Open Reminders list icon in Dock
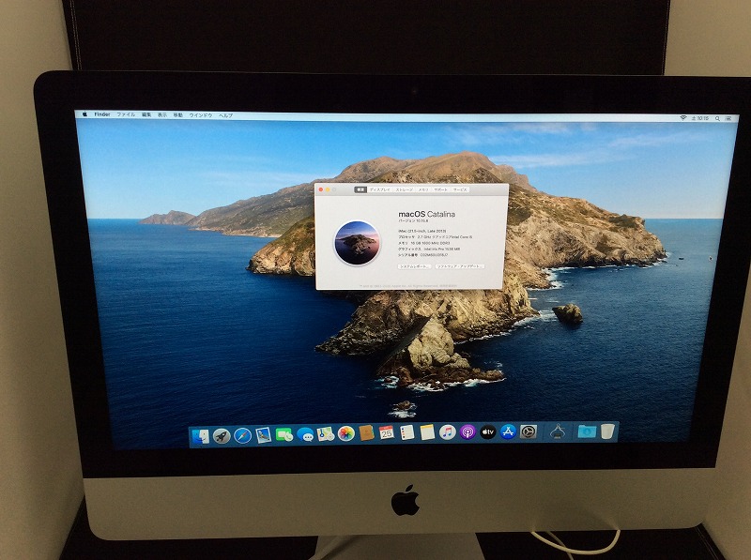751x560 pixels. coord(407,432)
